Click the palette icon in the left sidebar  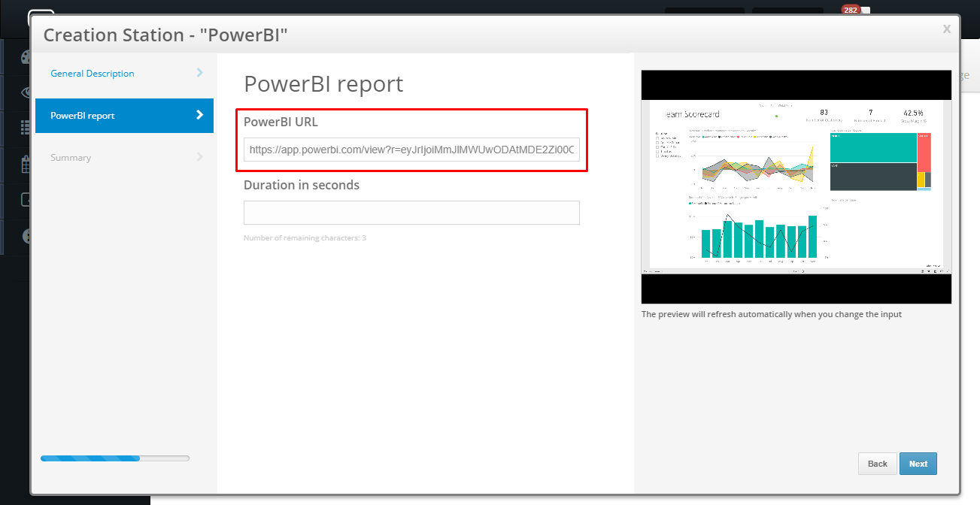click(x=26, y=57)
